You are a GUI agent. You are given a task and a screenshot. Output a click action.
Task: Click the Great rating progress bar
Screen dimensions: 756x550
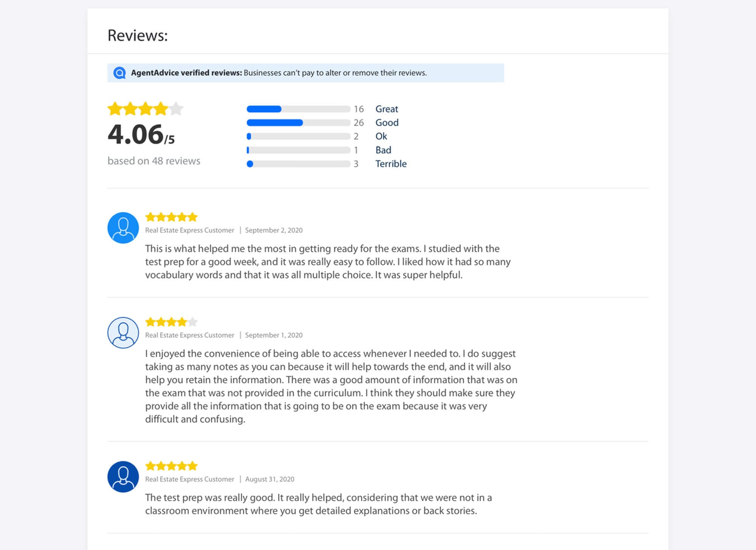(x=299, y=109)
